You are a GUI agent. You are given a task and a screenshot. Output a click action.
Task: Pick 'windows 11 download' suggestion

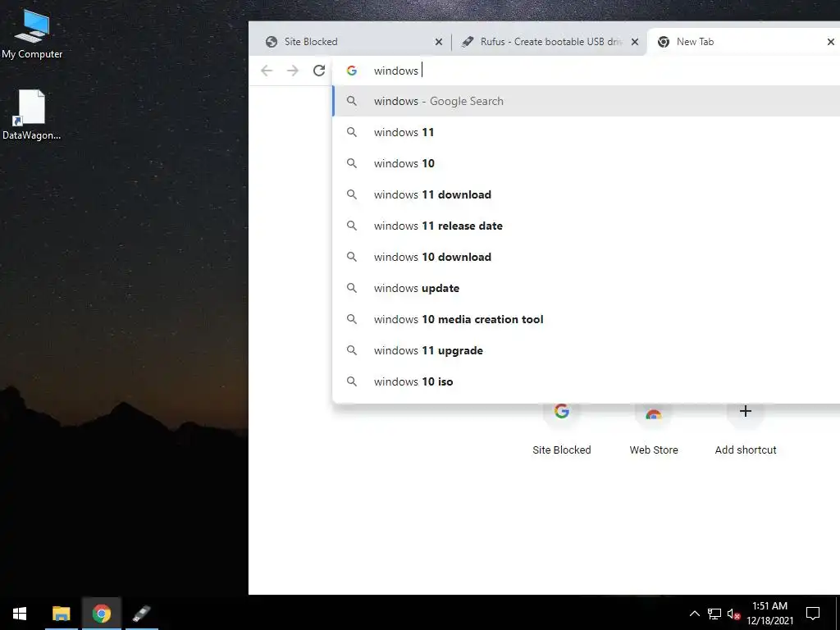(586, 194)
